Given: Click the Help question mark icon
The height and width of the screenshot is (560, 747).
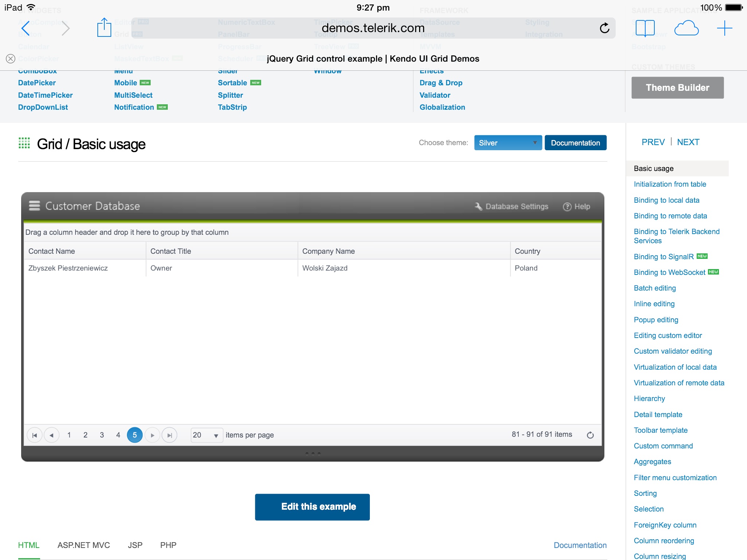Looking at the screenshot, I should 567,207.
